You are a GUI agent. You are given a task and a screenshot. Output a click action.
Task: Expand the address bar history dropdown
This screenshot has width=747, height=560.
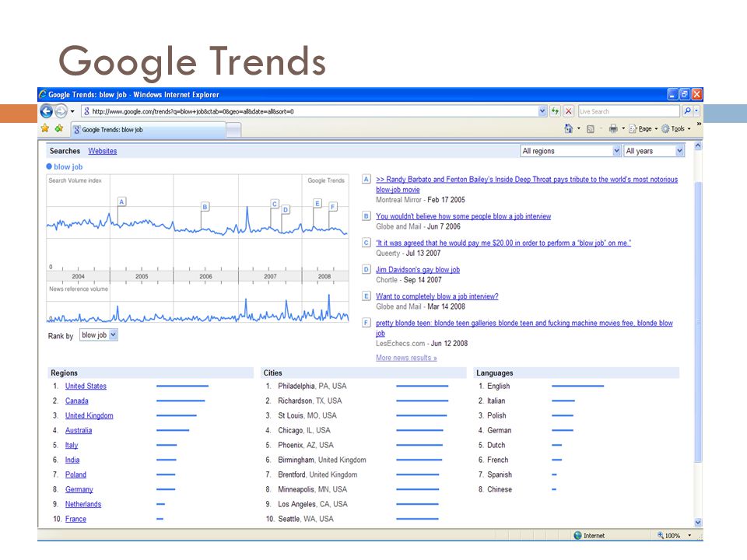[x=542, y=111]
